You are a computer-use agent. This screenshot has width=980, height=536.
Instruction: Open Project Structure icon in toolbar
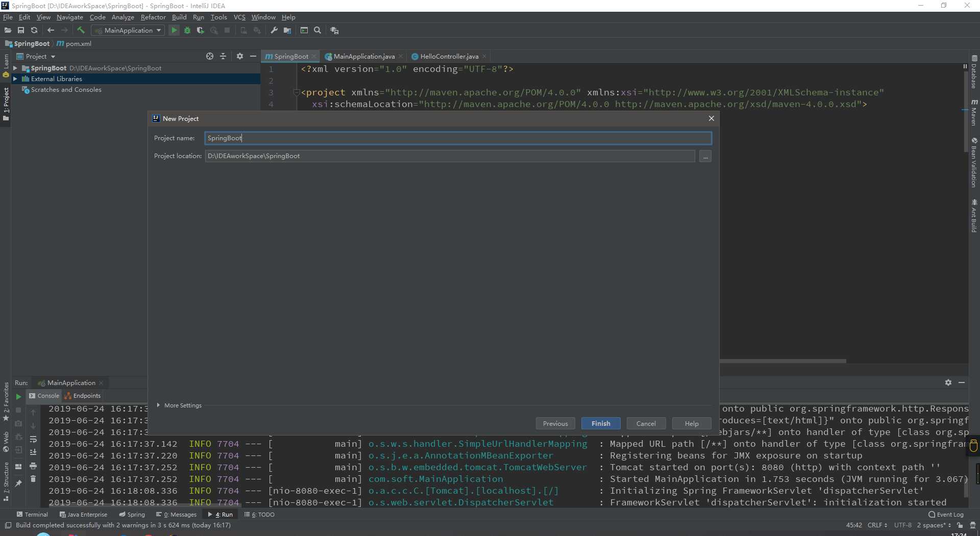pos(287,31)
